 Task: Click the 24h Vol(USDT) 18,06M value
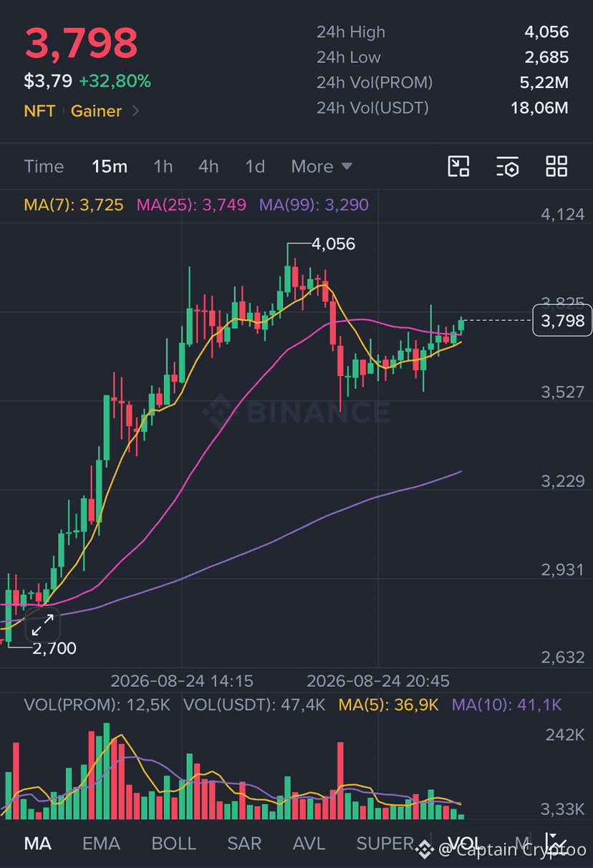539,107
